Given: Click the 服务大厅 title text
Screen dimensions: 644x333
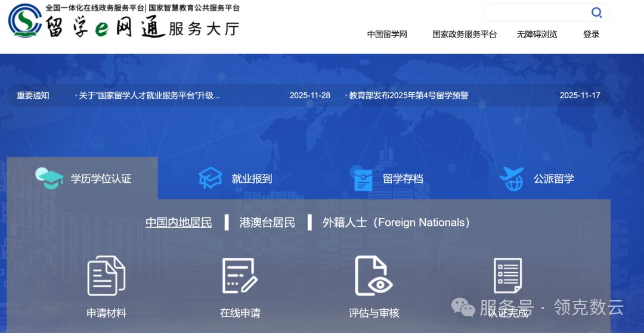Looking at the screenshot, I should point(204,29).
